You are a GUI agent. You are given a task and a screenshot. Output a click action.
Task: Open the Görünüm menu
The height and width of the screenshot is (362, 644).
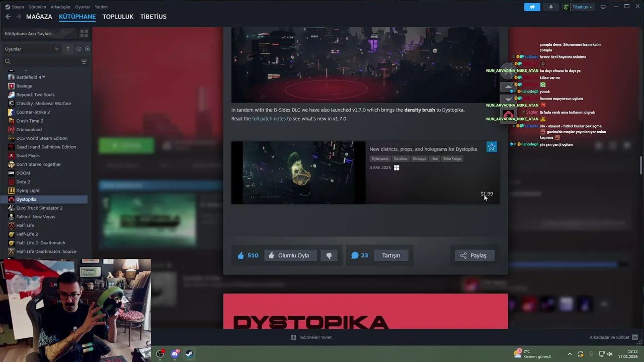click(37, 7)
